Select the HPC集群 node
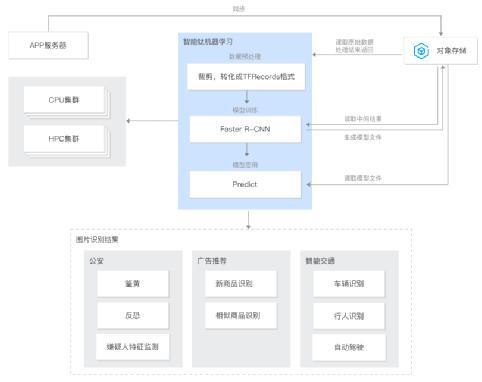The height and width of the screenshot is (382, 482). click(64, 139)
